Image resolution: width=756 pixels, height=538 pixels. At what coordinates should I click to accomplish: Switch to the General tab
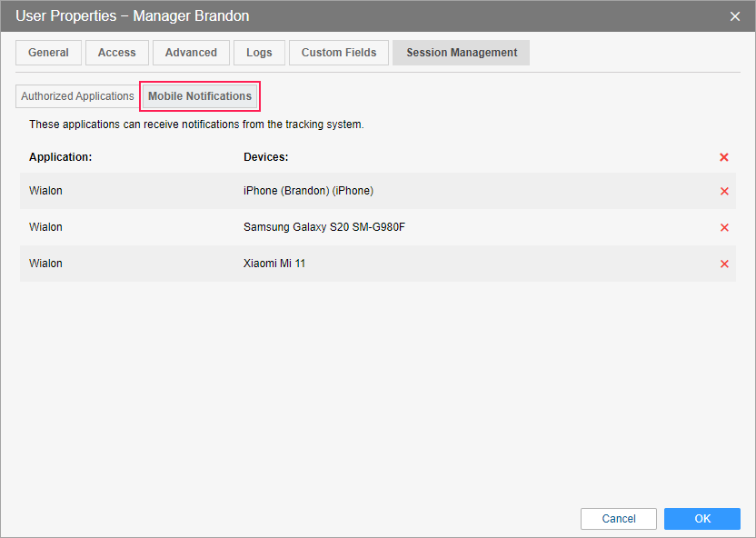click(48, 53)
